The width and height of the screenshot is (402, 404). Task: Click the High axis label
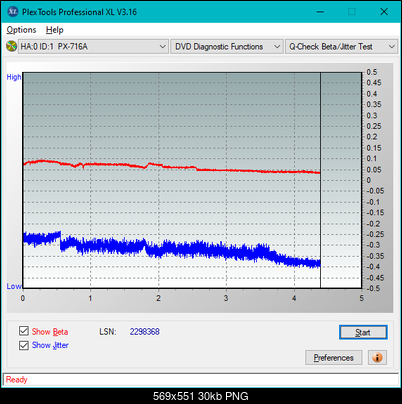14,77
